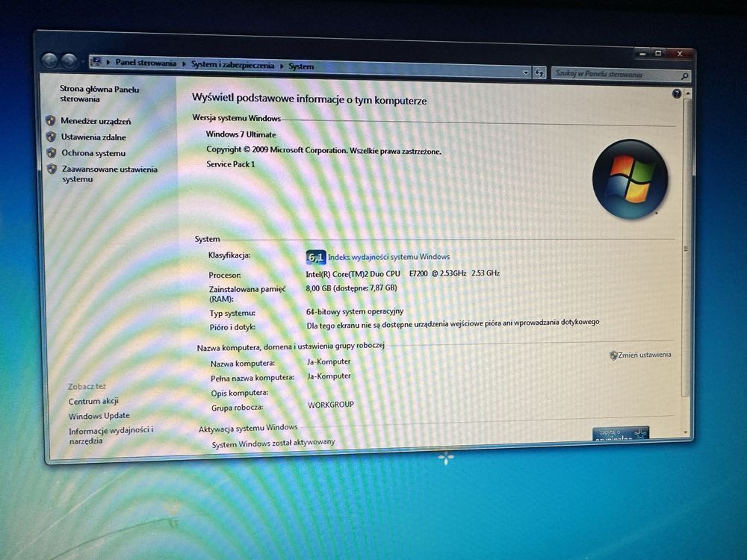Click shield icon beside 'Zmień ustawienia'
747x560 pixels.
613,355
